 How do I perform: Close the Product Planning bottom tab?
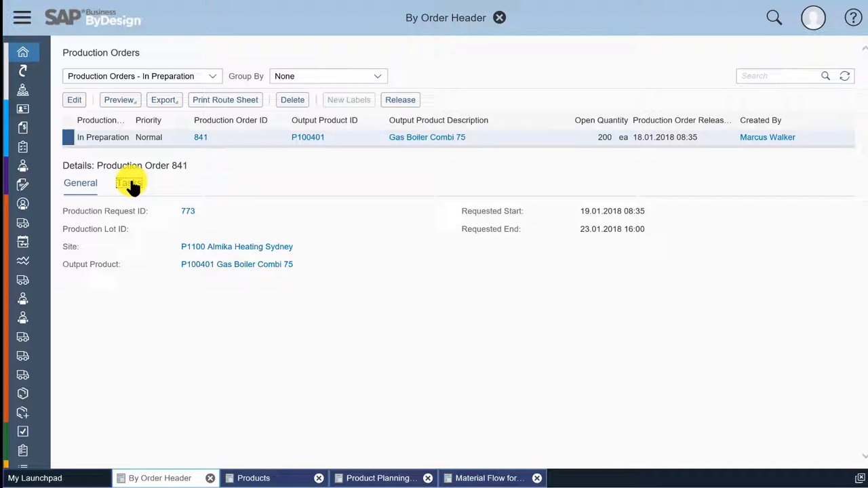pos(428,478)
